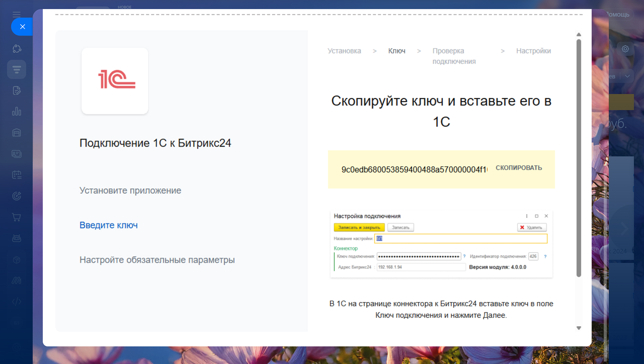This screenshot has width=644, height=364.
Task: Open the hamburger main menu
Action: (16, 14)
